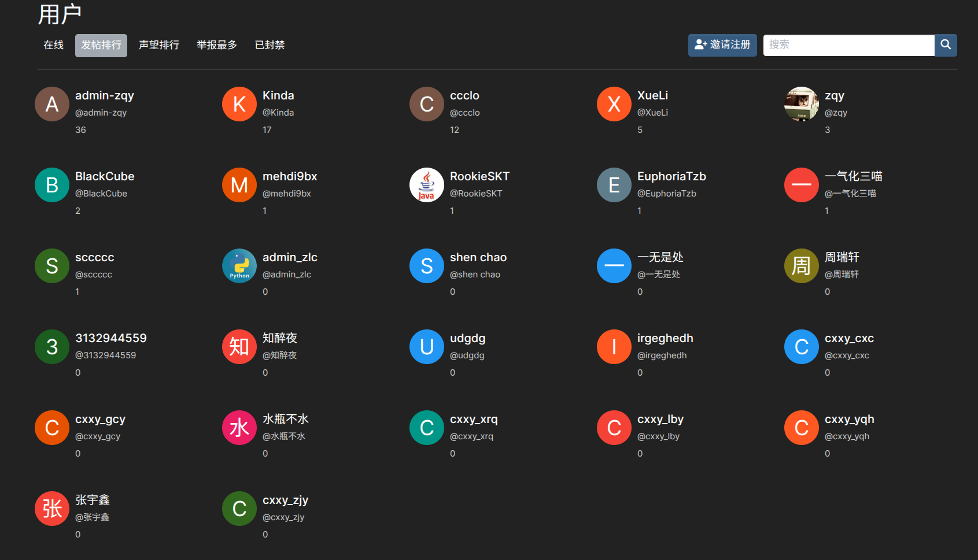Open zqy's photo avatar

click(801, 104)
